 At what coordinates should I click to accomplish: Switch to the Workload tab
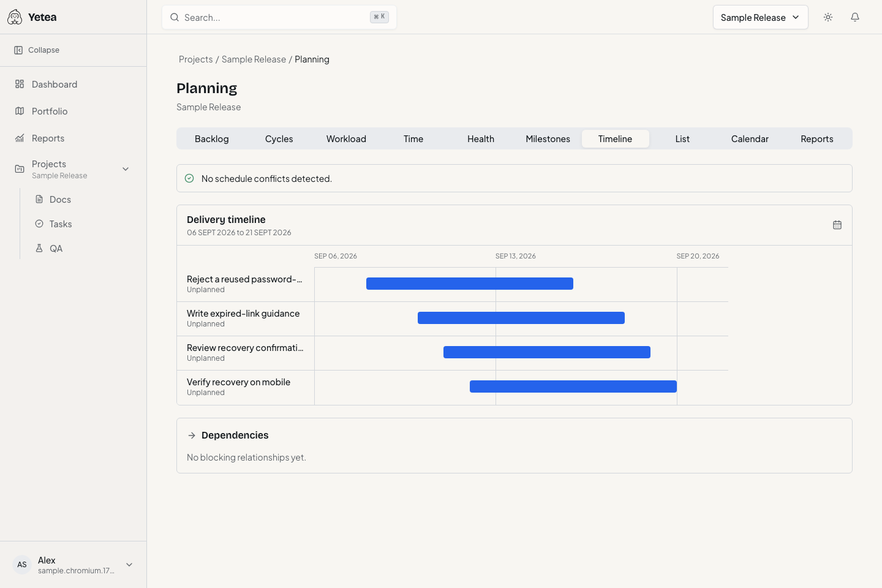(x=346, y=139)
